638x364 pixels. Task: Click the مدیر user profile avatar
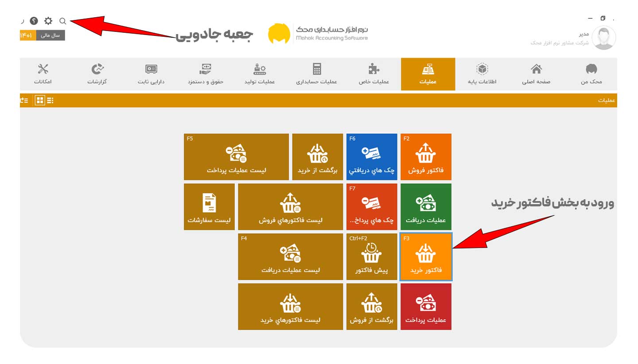point(604,38)
